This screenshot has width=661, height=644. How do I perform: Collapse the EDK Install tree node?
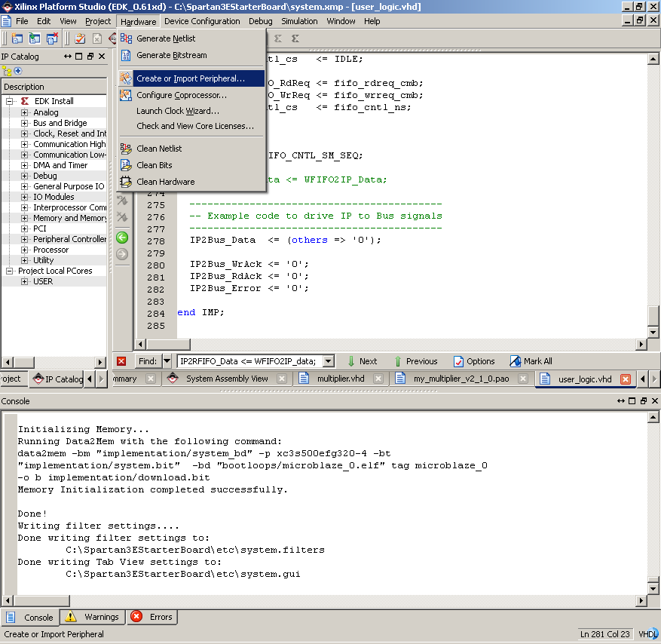(x=9, y=101)
